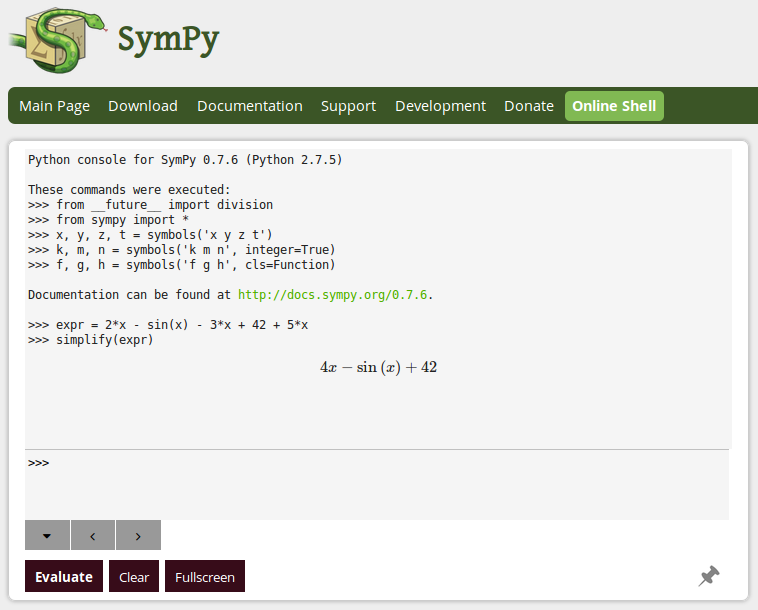Click the left arrow history button
Screen dimensions: 758x610
pyautogui.click(x=93, y=535)
